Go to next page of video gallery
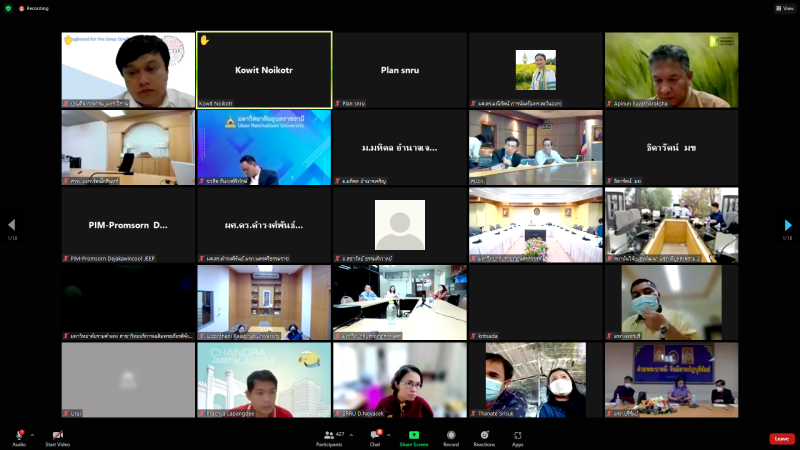Image resolution: width=800 pixels, height=450 pixels. tap(788, 225)
